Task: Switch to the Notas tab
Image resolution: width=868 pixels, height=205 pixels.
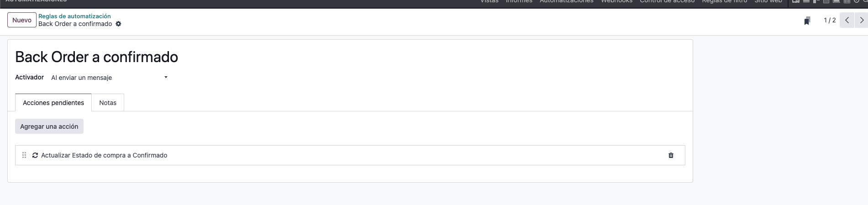Action: [x=108, y=103]
